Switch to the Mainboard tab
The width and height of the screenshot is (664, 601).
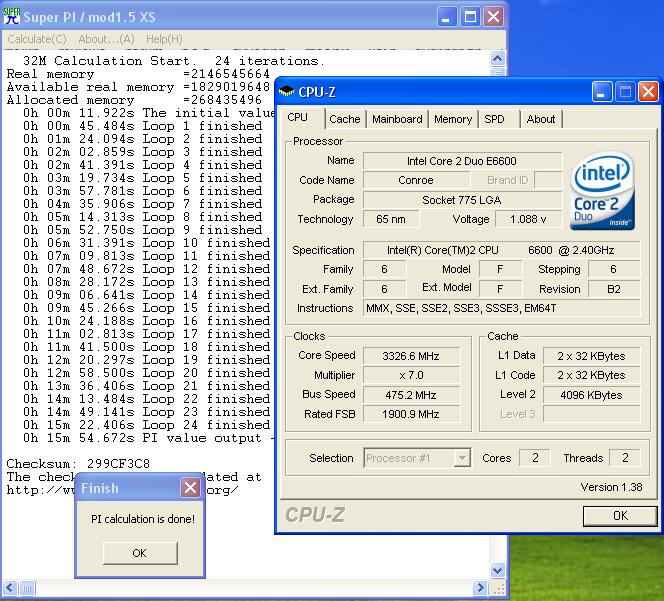pos(397,119)
